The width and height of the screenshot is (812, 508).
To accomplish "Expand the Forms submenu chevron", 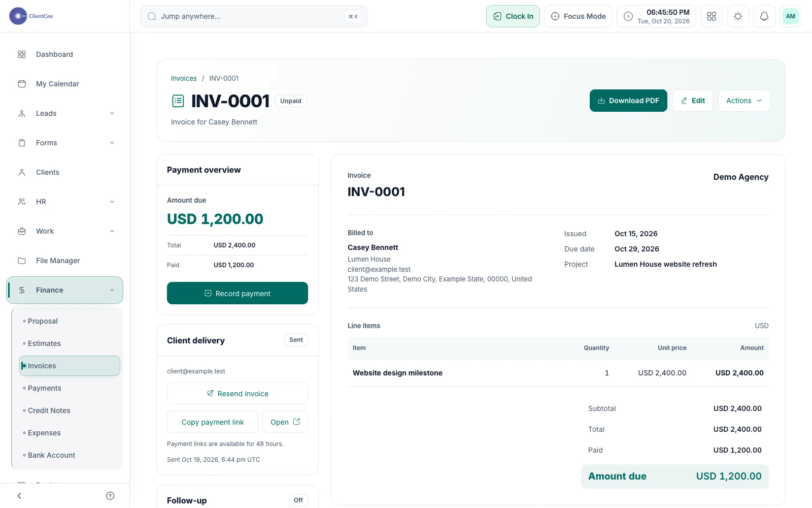I will 112,143.
